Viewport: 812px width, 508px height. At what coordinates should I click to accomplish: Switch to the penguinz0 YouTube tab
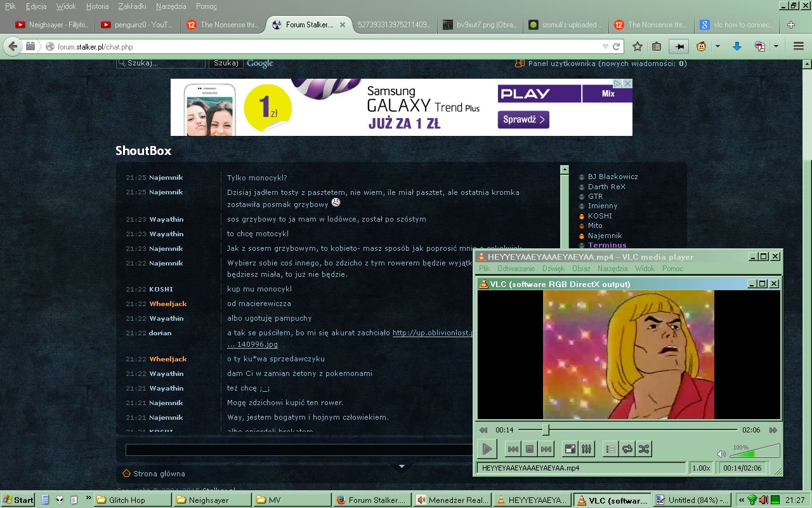click(138, 25)
